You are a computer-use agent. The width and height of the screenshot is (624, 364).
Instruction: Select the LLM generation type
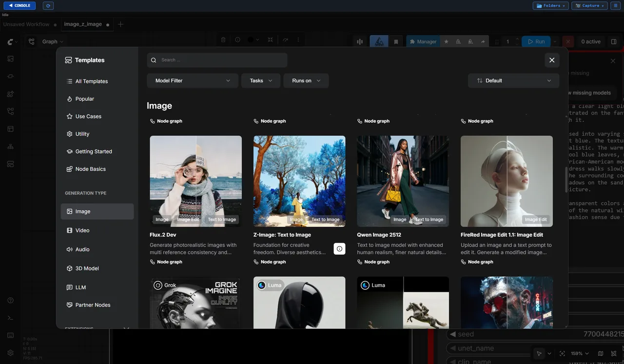point(97,287)
